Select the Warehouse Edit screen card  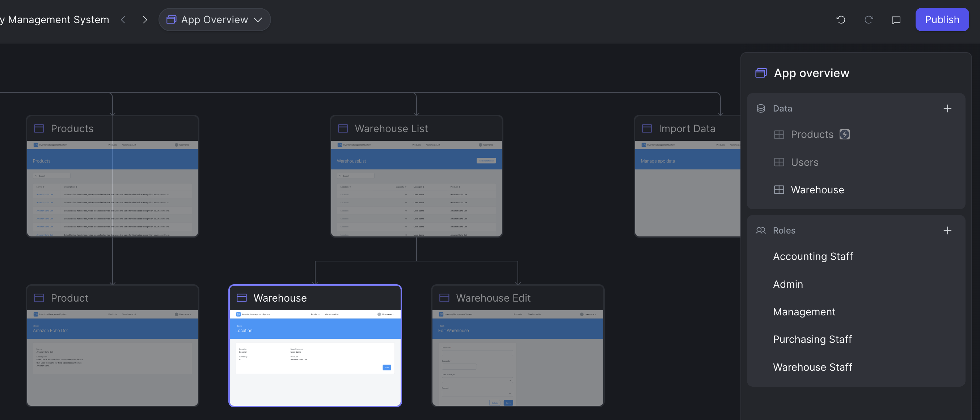point(518,345)
